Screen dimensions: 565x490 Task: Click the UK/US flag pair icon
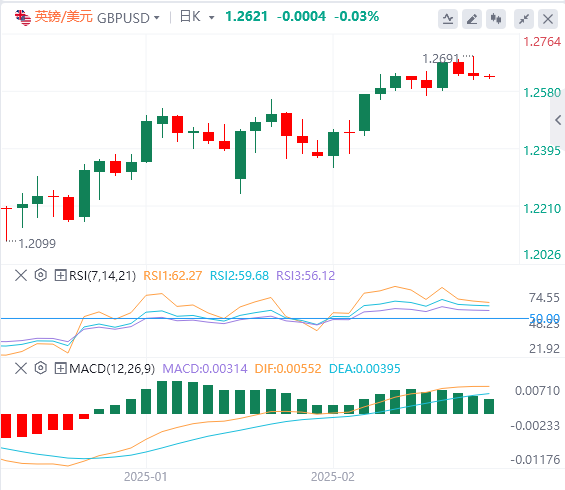23,18
